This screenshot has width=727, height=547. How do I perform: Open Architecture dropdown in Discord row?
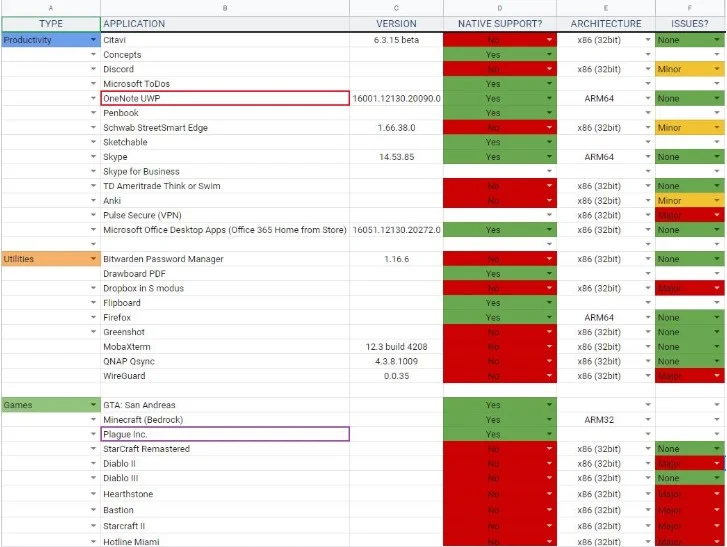[648, 69]
